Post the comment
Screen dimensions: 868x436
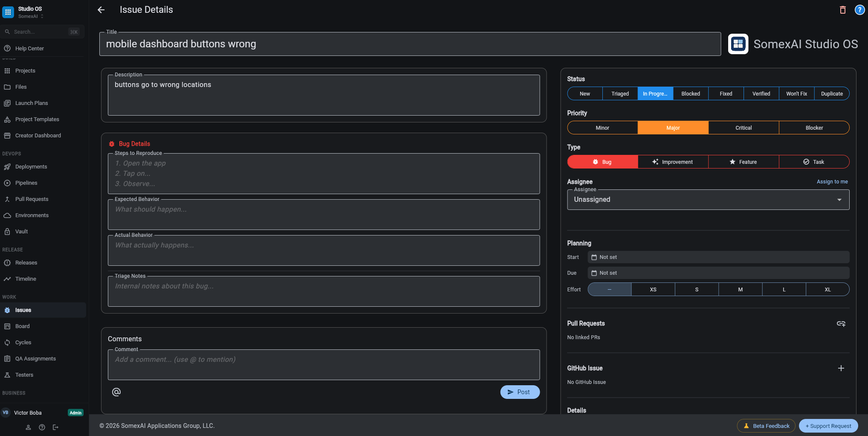tap(520, 392)
